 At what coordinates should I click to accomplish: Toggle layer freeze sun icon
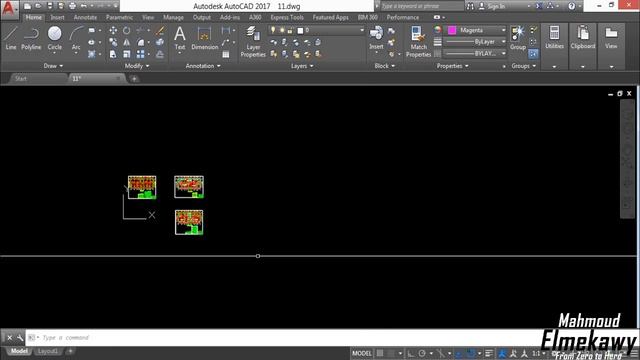282,30
